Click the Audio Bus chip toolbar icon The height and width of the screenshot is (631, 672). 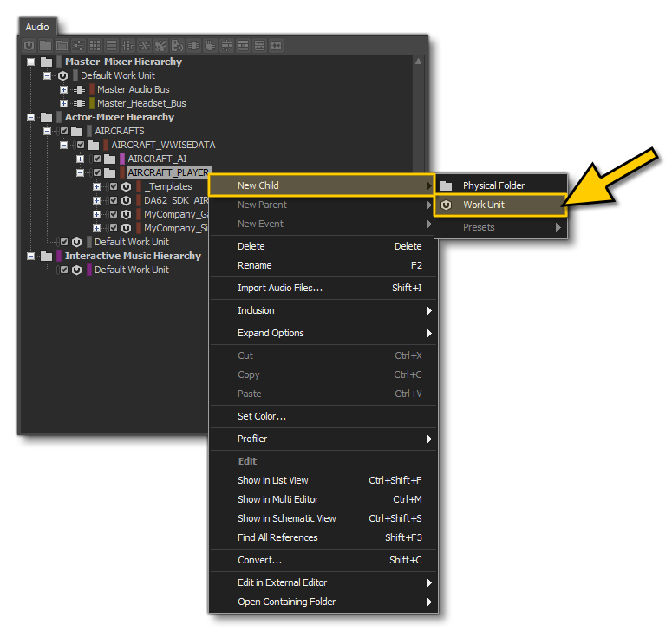(x=193, y=45)
